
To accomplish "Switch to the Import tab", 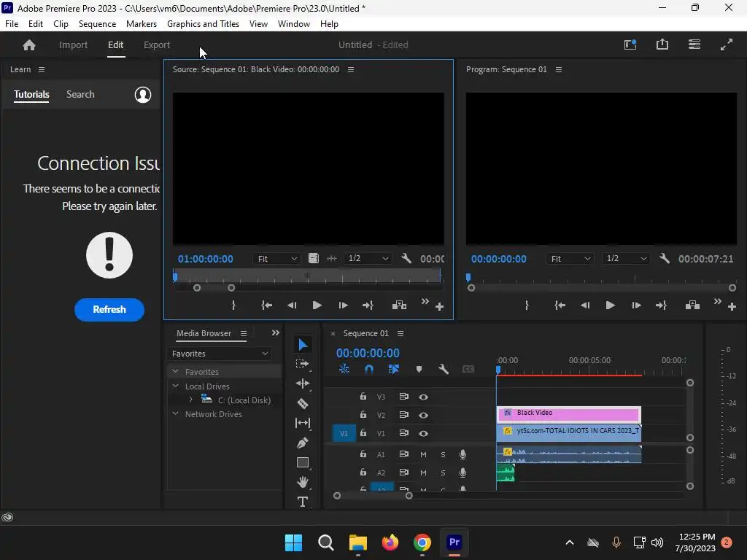I will [73, 44].
